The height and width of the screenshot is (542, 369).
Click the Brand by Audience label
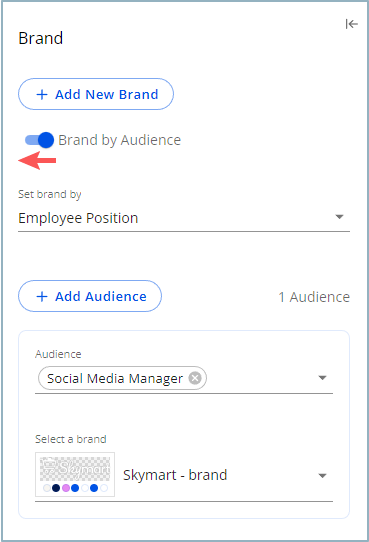click(120, 140)
